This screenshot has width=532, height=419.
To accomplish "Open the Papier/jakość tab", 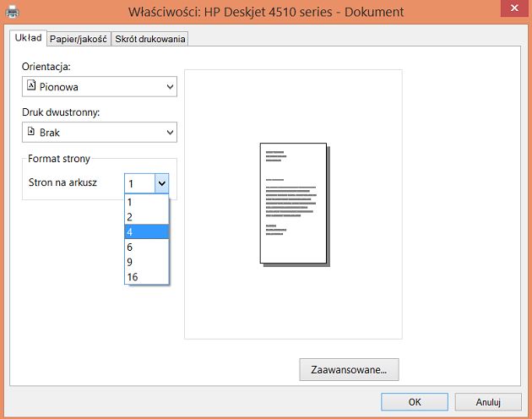I will tap(79, 39).
